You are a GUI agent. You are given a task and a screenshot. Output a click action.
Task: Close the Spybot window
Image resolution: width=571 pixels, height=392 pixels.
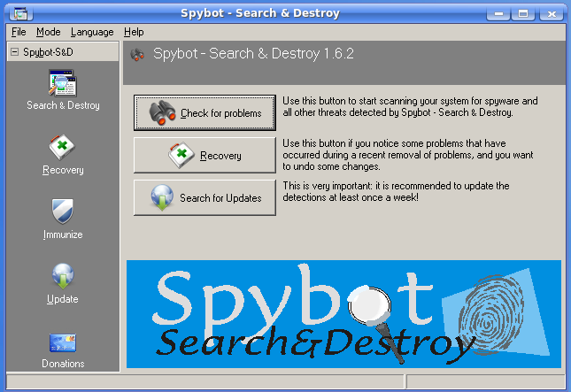552,14
